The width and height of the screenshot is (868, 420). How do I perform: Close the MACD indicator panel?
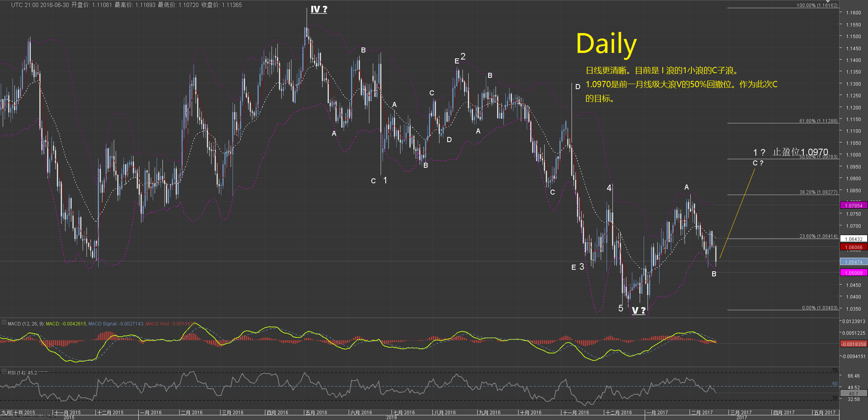(x=4, y=322)
